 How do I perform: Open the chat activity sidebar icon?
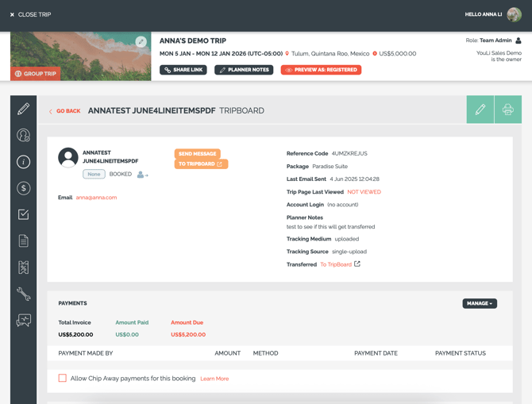point(23,320)
